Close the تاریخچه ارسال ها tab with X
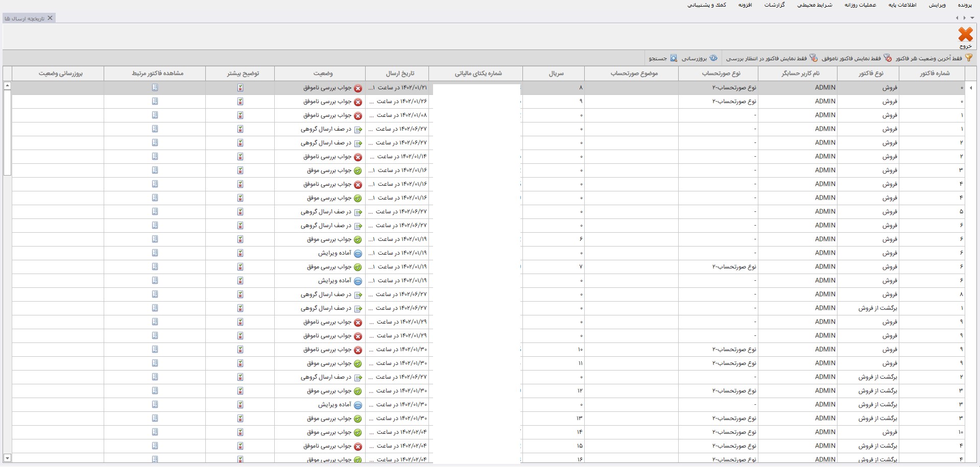 tap(50, 18)
